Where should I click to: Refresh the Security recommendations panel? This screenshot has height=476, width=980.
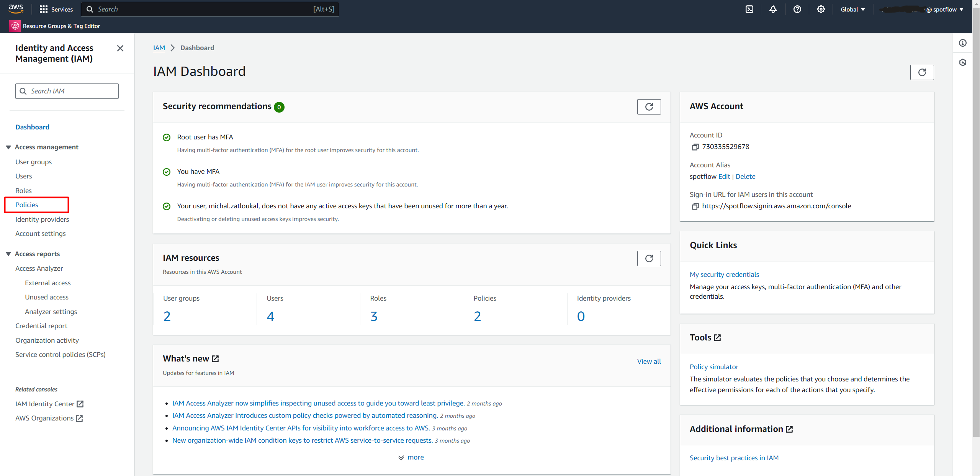point(649,107)
